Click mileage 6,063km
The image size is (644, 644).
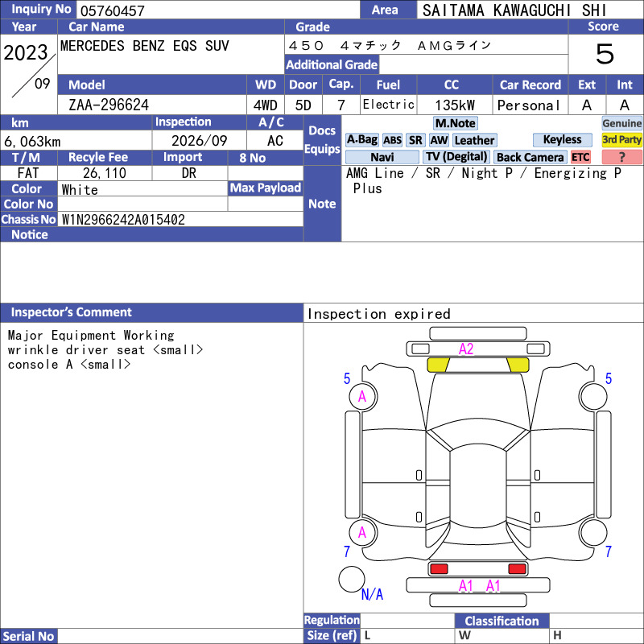pyautogui.click(x=32, y=142)
